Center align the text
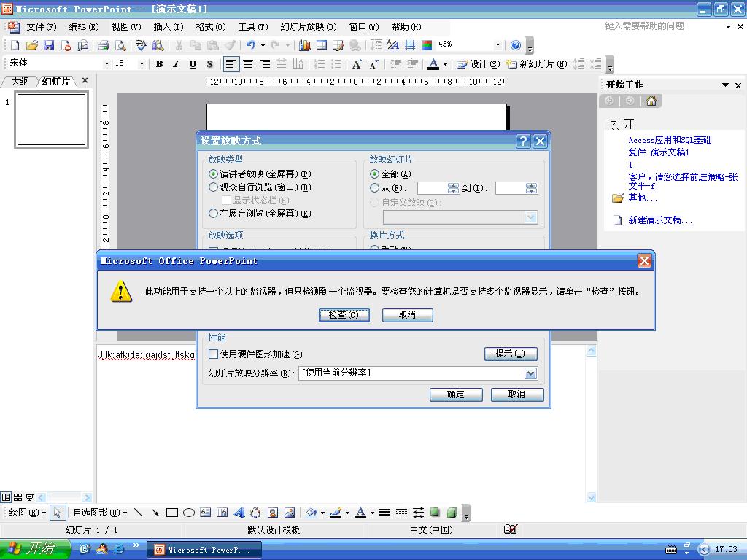 [248, 64]
